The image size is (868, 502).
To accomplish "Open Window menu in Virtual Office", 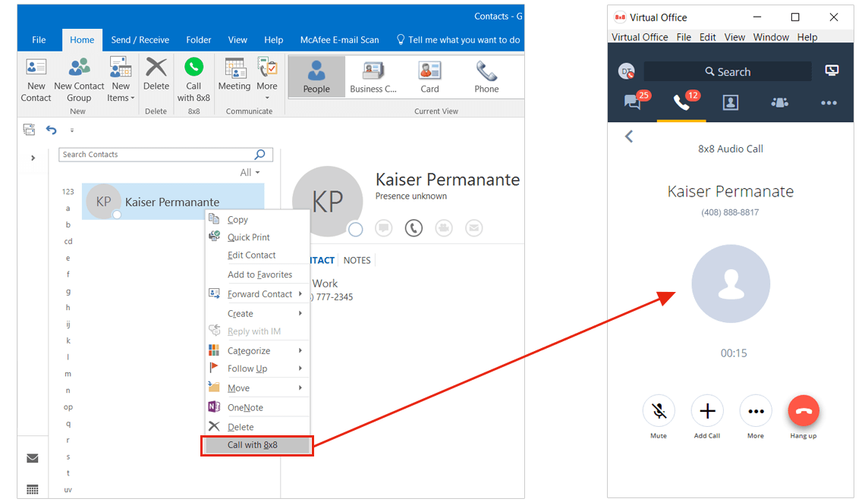I will pos(771,37).
